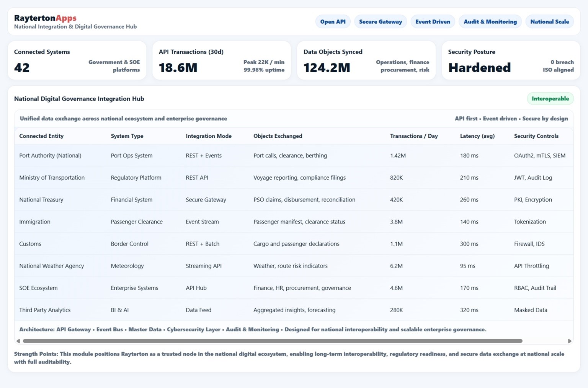Click the Security Posture Hardened card
The image size is (588, 388).
point(511,60)
